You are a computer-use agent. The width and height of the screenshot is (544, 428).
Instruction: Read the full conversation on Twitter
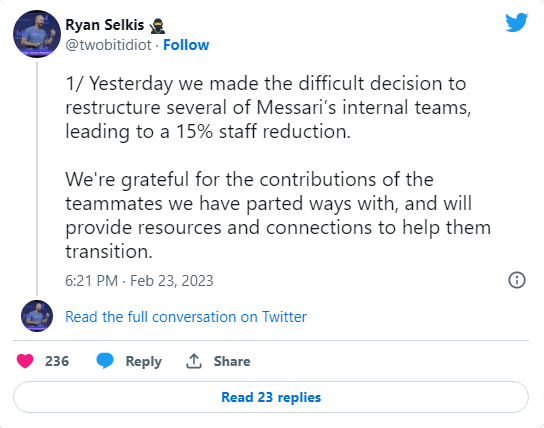(186, 317)
